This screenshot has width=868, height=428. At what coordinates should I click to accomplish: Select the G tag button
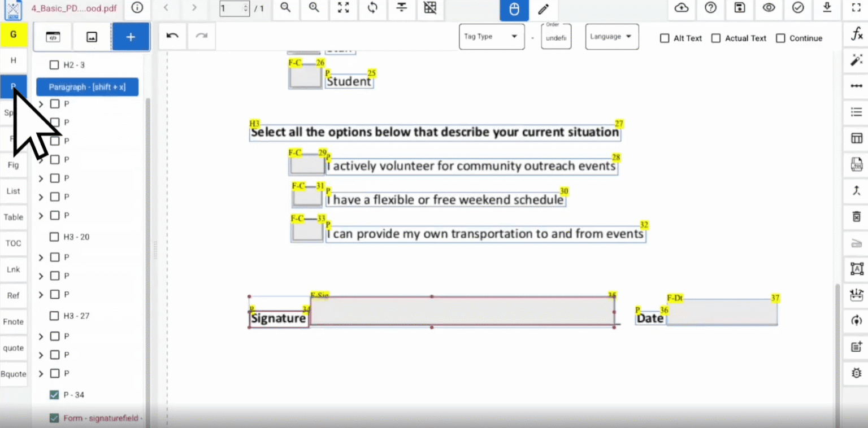(14, 34)
